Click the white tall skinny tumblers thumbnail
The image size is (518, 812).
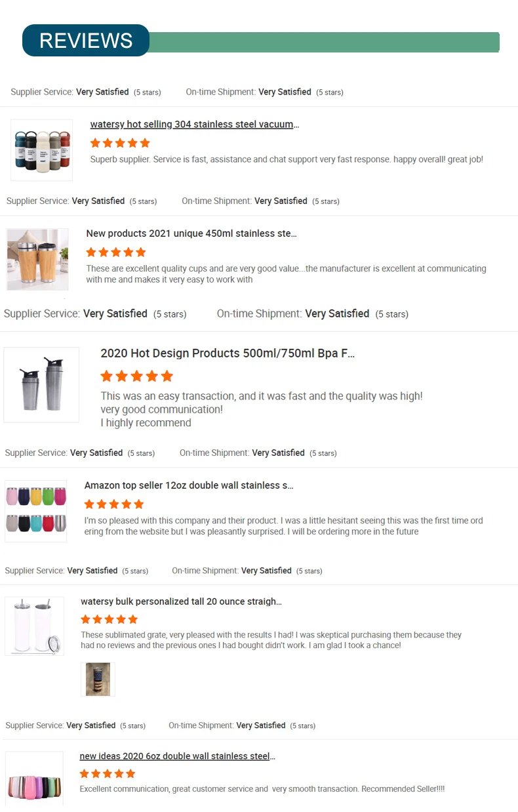coord(35,626)
